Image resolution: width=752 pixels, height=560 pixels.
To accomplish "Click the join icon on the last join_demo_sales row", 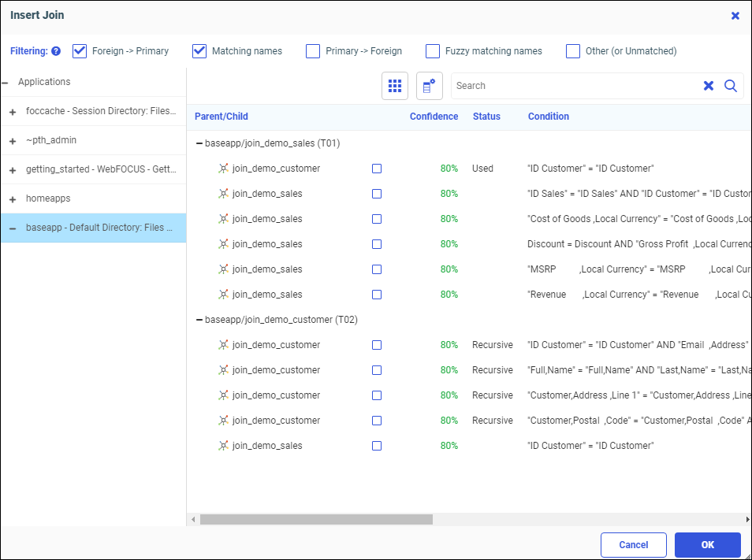I will coord(224,446).
